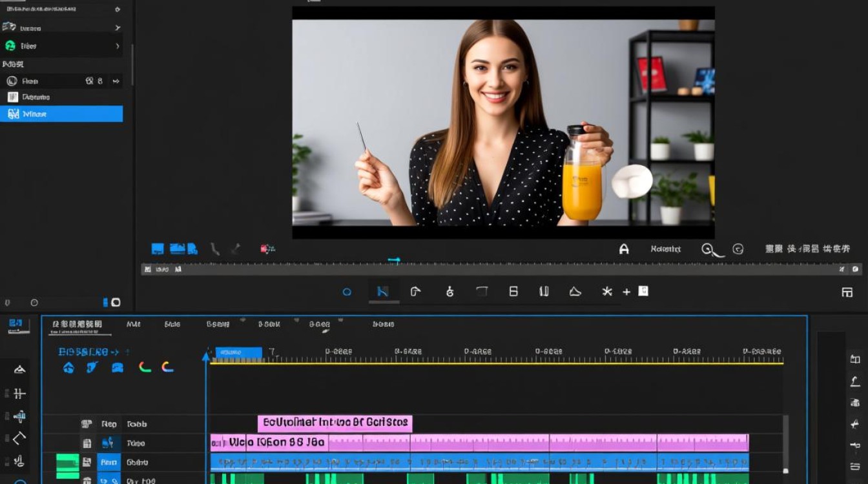Screen dimensions: 868x484
Task: Expand the green-icon sidebar item chevron
Action: click(118, 46)
